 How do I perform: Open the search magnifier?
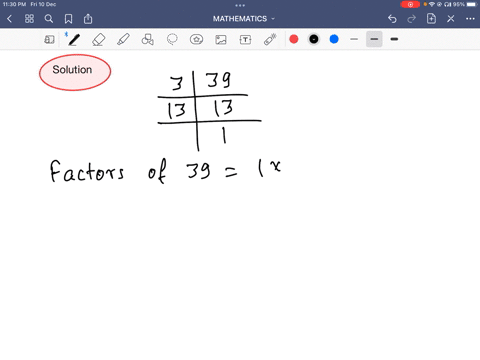click(49, 19)
